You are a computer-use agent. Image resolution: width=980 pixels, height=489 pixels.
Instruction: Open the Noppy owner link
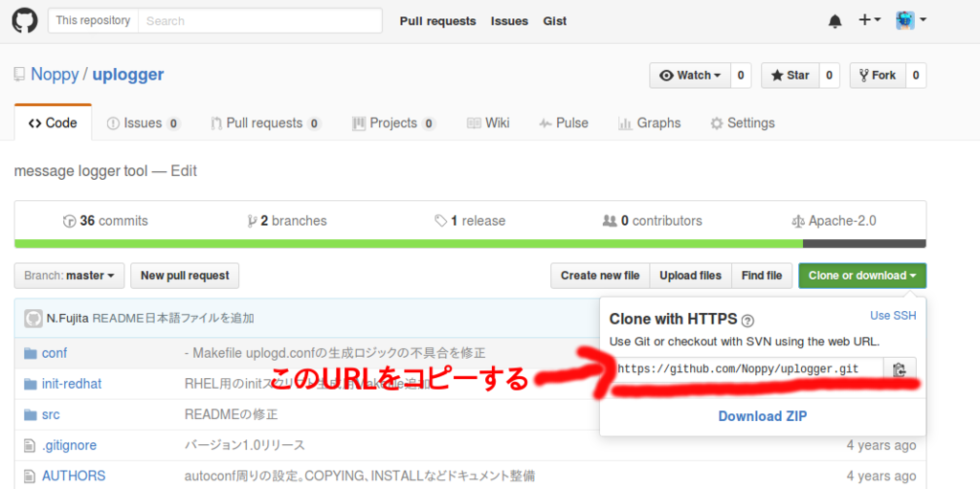55,75
